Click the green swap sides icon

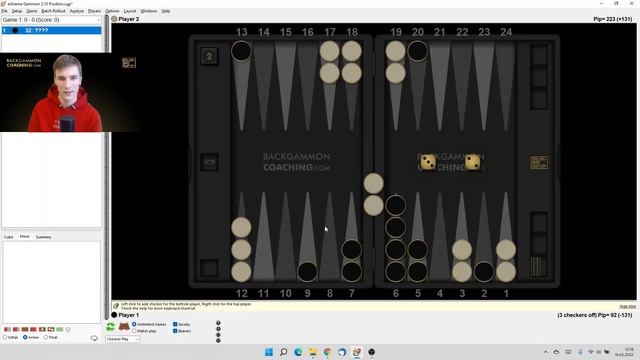(x=110, y=327)
